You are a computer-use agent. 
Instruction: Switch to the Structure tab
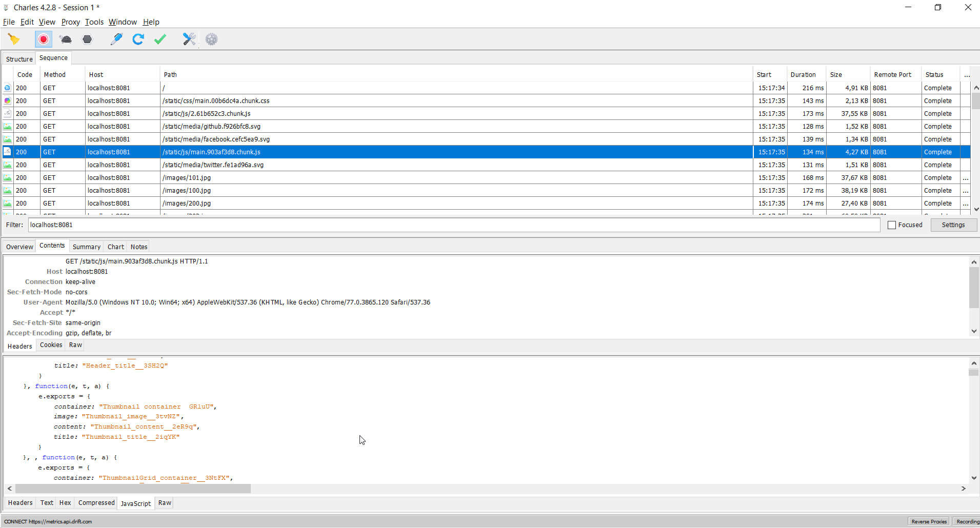coord(19,59)
